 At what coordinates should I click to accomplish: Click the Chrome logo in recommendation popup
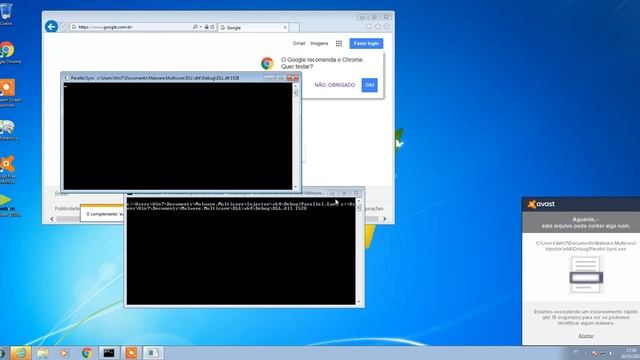267,63
